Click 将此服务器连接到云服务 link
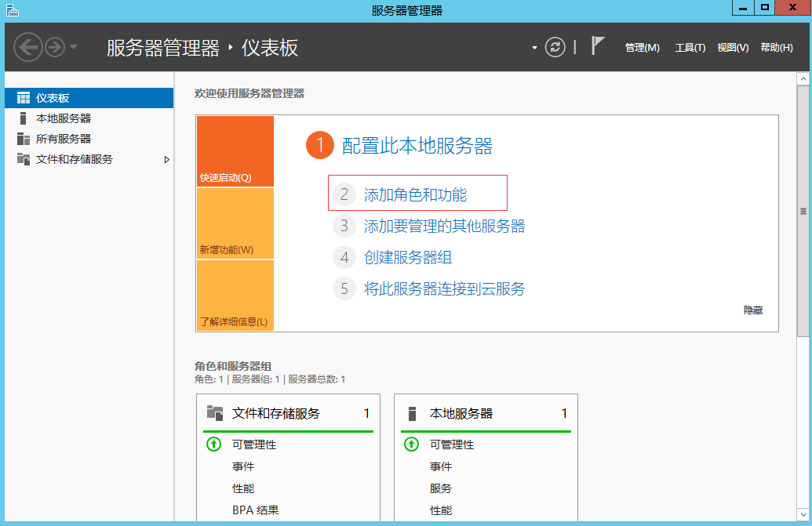 444,288
